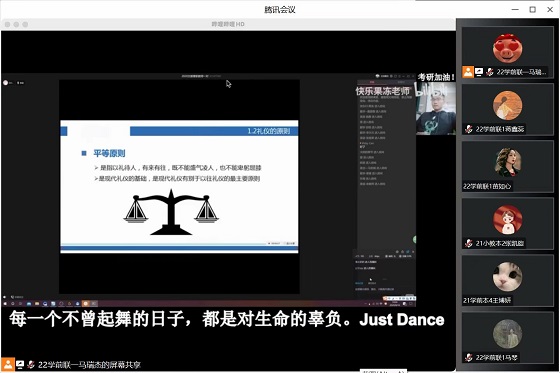Click muted mic icon on 22学前联1马琴 tile
Image resolution: width=560 pixels, height=373 pixels.
click(469, 357)
